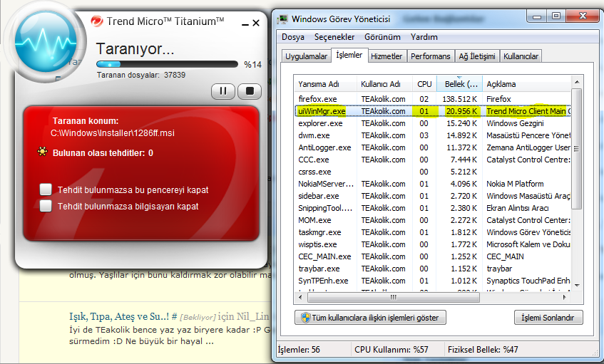Select the traybar.exe process row
This screenshot has width=604, height=364.
[x=433, y=269]
